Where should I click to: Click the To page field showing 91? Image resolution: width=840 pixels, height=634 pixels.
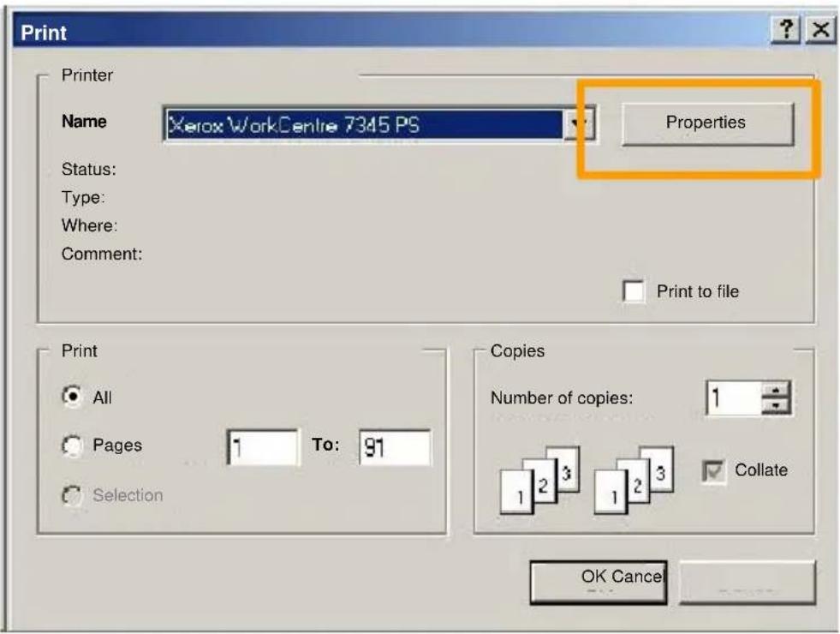coord(395,447)
